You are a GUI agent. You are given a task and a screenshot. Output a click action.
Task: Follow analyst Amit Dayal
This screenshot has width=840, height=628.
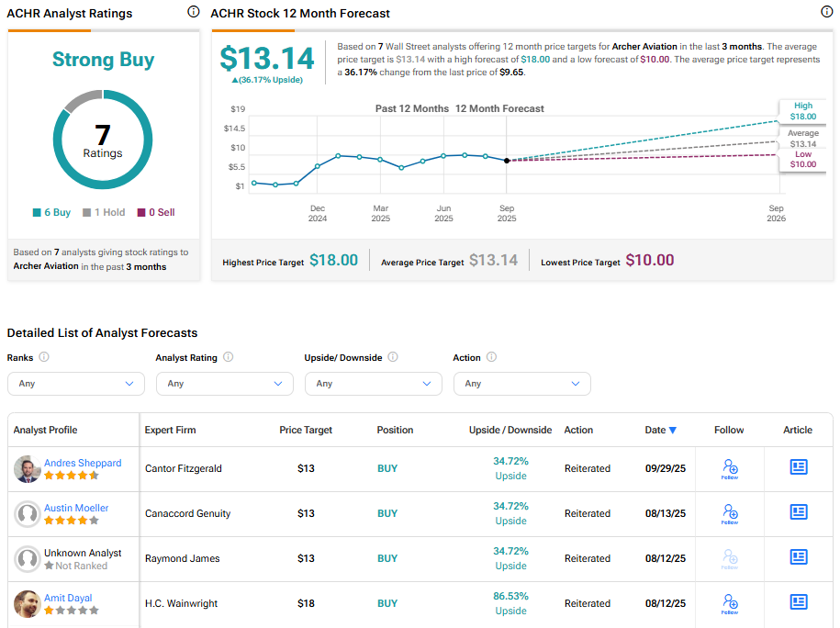point(730,602)
